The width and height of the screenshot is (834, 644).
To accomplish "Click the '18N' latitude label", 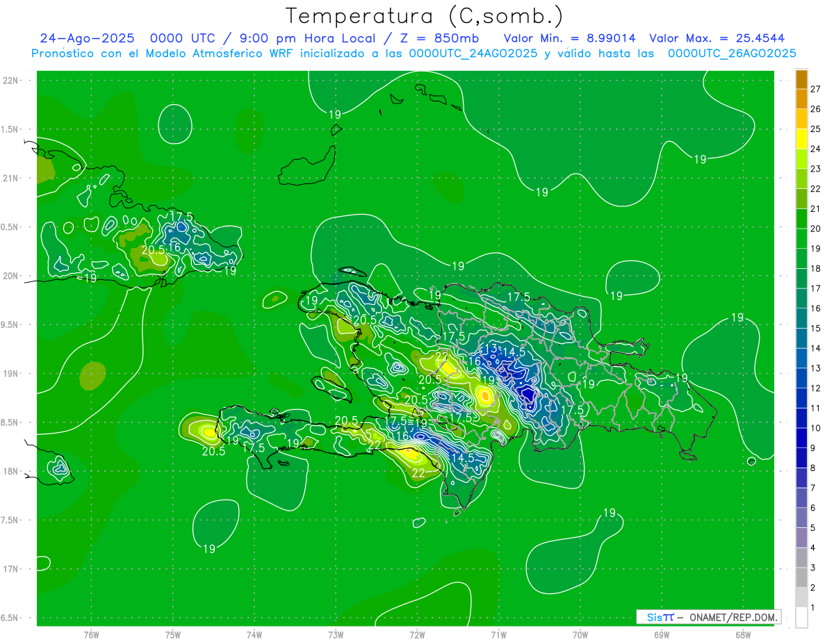I will [x=10, y=472].
